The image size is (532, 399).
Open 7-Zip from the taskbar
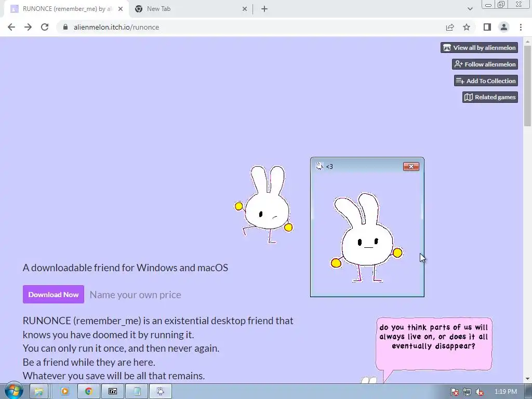pos(113,392)
